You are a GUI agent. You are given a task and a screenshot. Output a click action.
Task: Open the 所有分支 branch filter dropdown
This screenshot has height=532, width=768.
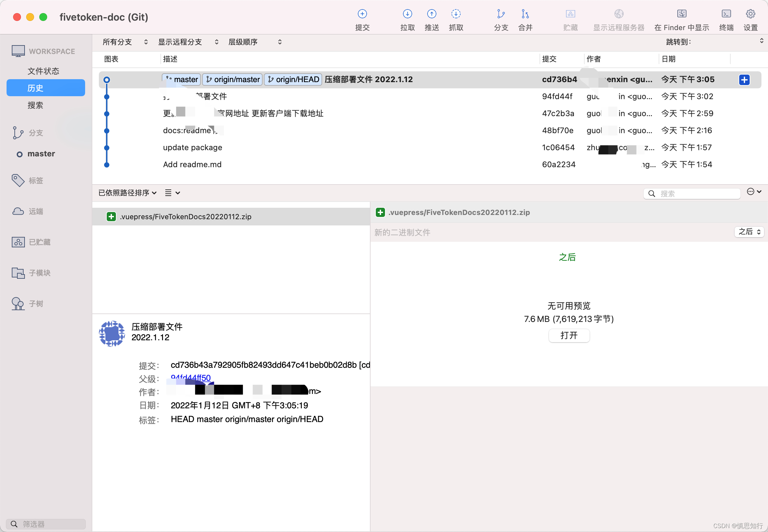click(124, 42)
